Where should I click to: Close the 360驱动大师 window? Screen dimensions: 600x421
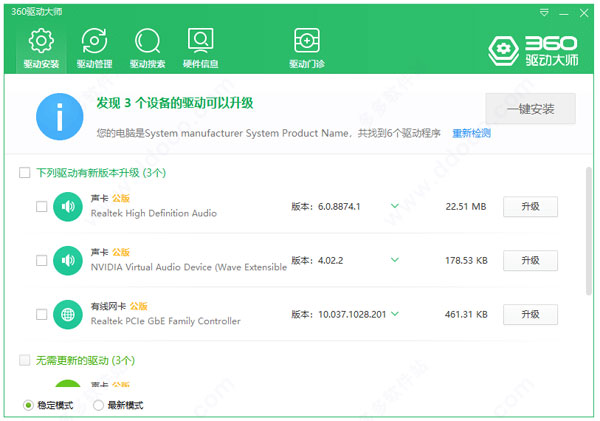click(584, 13)
